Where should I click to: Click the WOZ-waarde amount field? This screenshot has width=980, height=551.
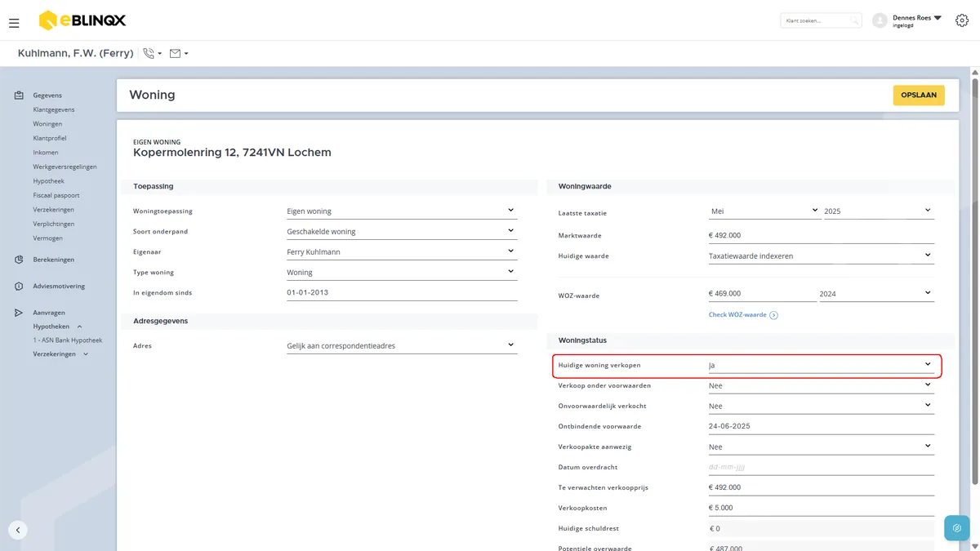[761, 293]
